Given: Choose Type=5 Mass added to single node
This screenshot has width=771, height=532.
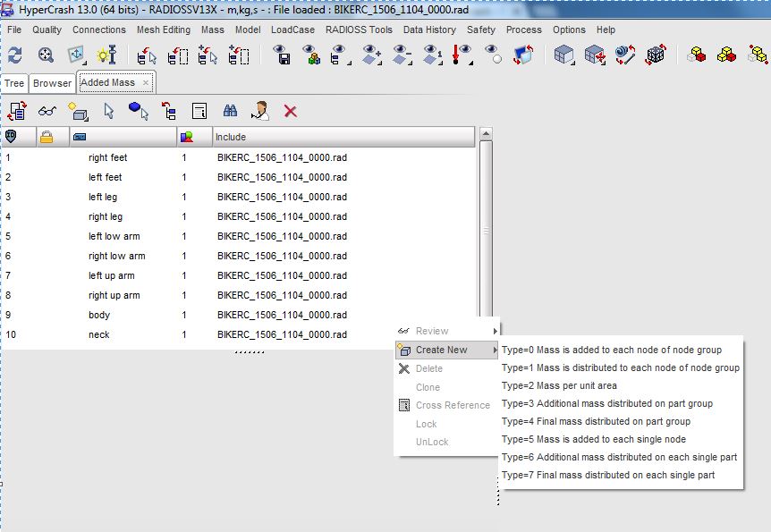Looking at the screenshot, I should (x=594, y=439).
